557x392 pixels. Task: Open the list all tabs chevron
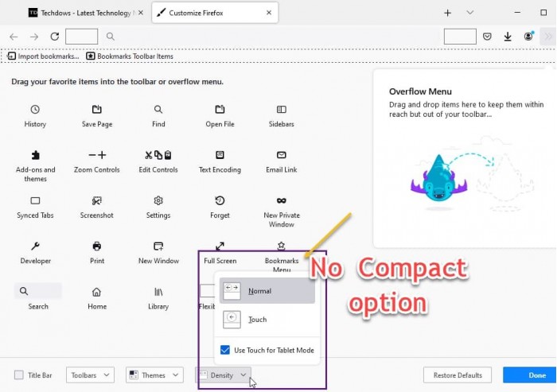coord(470,13)
